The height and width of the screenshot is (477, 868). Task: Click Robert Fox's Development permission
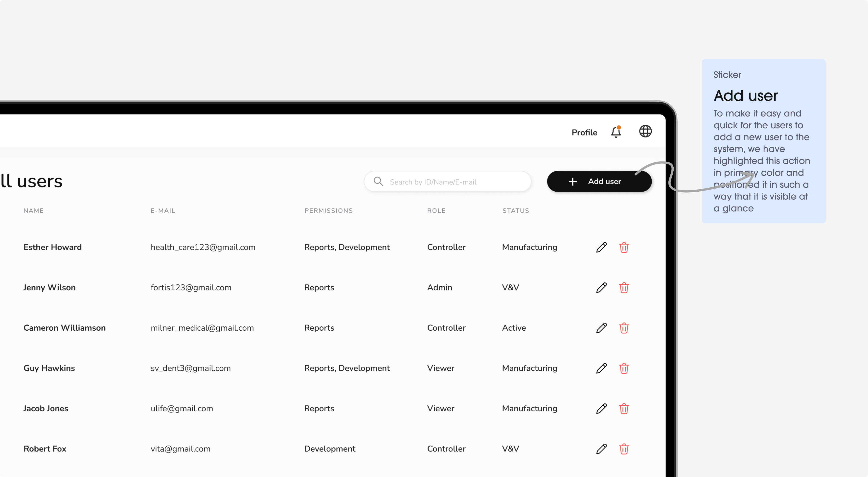click(x=330, y=449)
